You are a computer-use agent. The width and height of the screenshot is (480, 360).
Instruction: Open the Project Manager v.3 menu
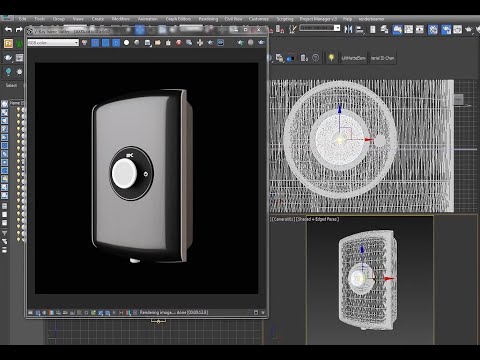(x=318, y=19)
